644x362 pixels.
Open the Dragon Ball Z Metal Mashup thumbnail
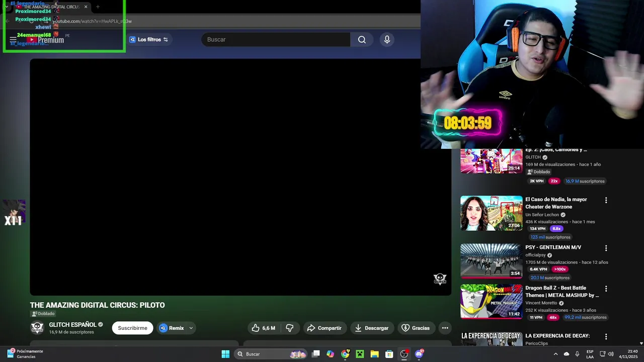click(x=492, y=302)
